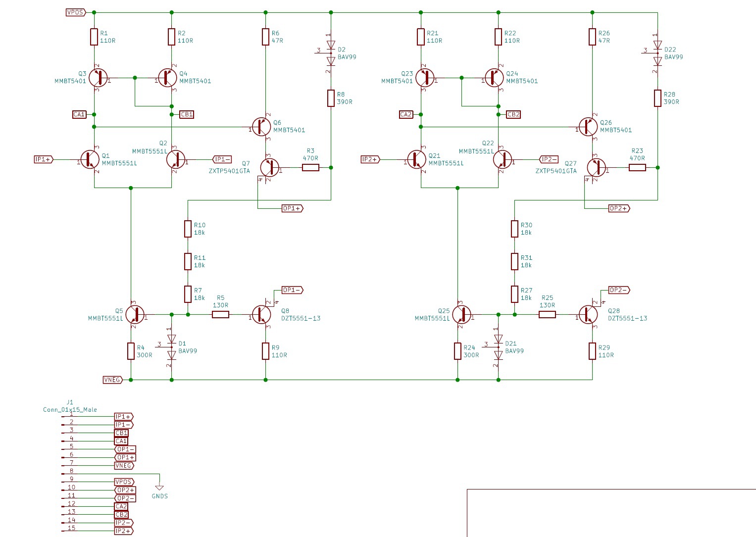
Task: Click the Q26 transistor symbol
Action: click(x=588, y=127)
